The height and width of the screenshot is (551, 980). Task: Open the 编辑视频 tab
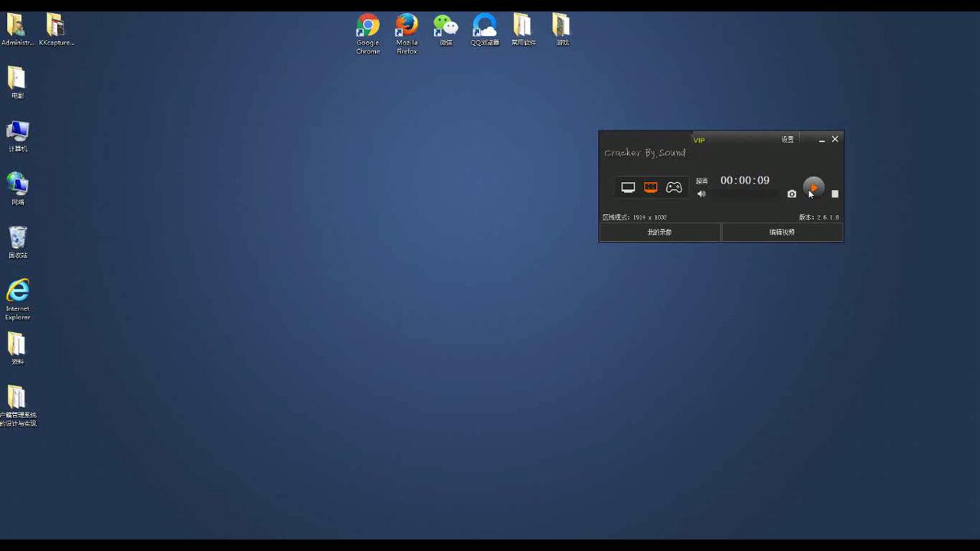pos(782,232)
